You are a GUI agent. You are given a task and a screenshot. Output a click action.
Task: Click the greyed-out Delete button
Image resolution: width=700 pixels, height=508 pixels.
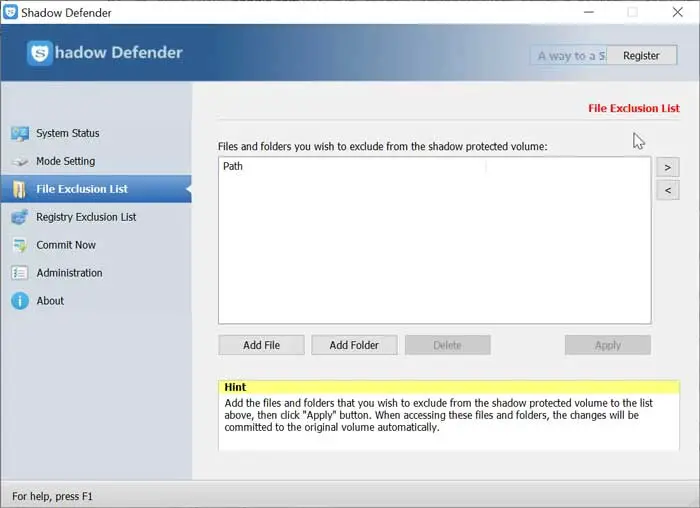coord(447,345)
